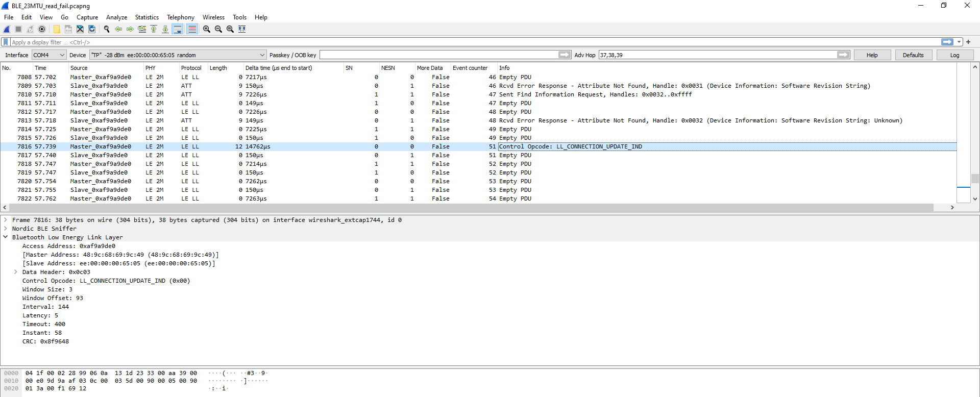
Task: Select the Access Address: 0xaf9a9de0 field
Action: [x=69, y=246]
